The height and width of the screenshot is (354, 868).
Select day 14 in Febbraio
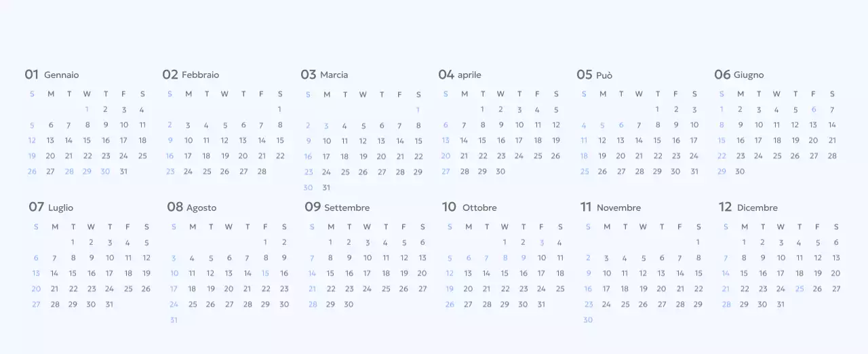[x=262, y=140]
